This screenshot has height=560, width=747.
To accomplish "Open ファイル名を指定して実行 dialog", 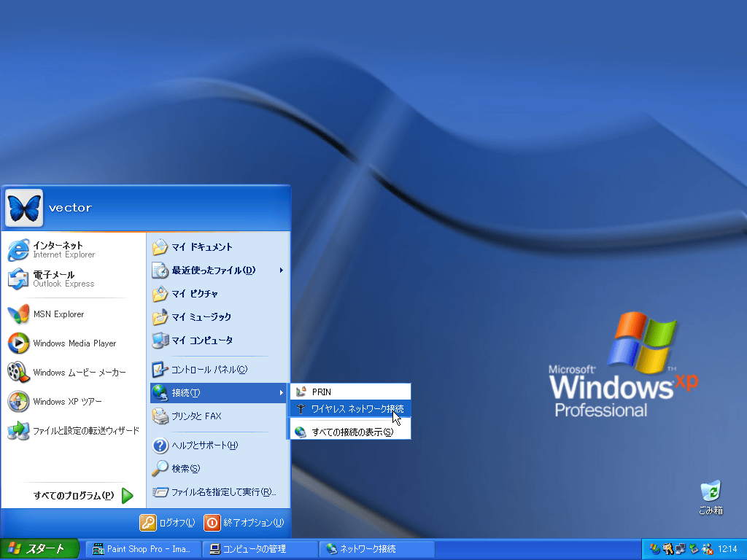I will (x=218, y=492).
